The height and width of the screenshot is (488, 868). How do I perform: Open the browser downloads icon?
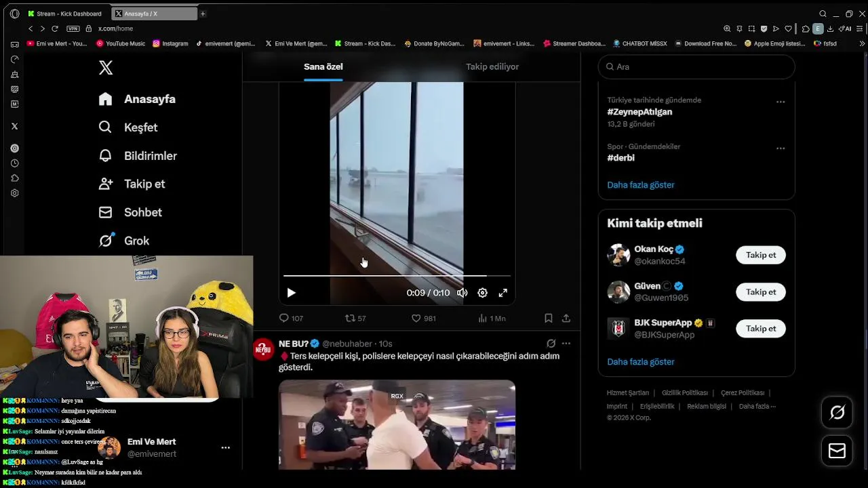831,28
